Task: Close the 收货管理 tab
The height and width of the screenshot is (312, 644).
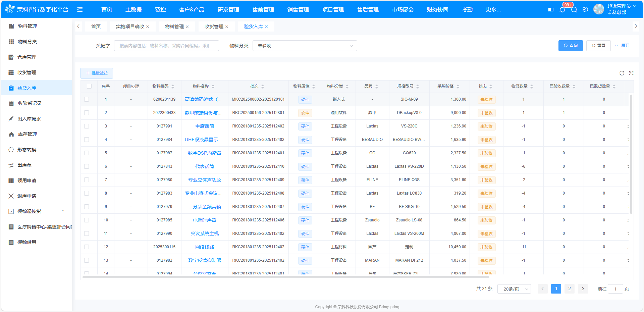Action: pyautogui.click(x=227, y=27)
